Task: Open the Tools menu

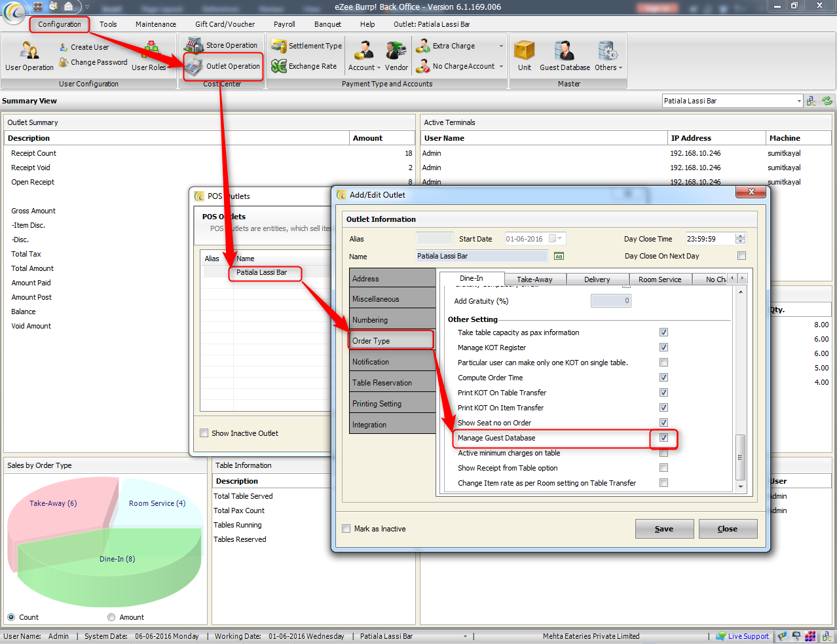Action: point(108,24)
